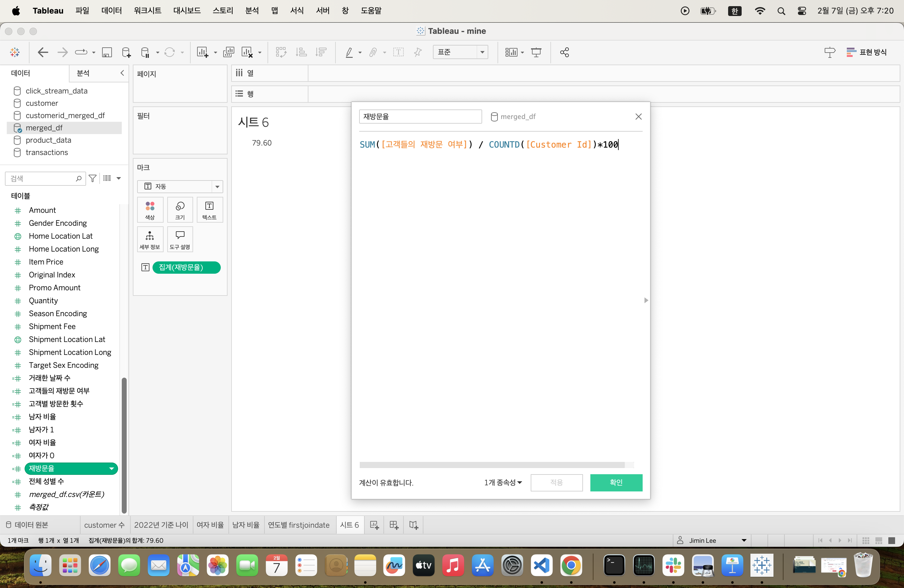The width and height of the screenshot is (904, 588).
Task: Switch to filmstrip sheet view
Action: click(878, 541)
